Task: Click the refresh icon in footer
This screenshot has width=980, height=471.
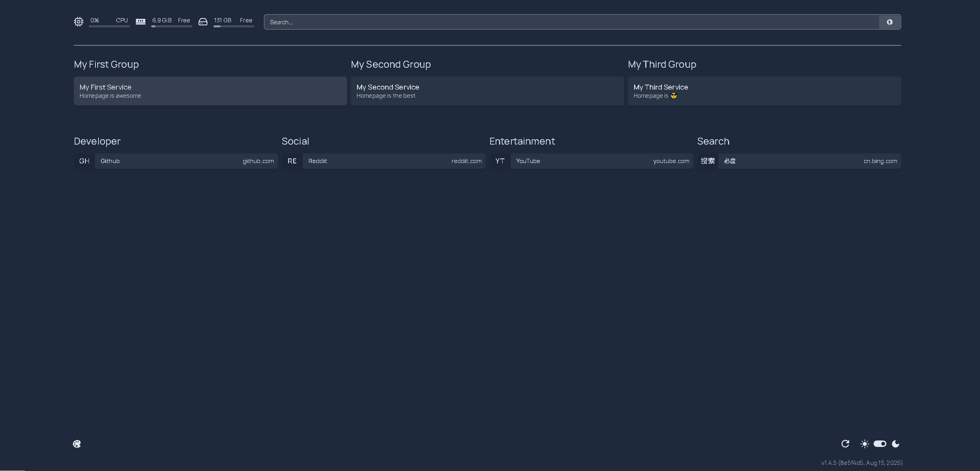Action: coord(845,444)
